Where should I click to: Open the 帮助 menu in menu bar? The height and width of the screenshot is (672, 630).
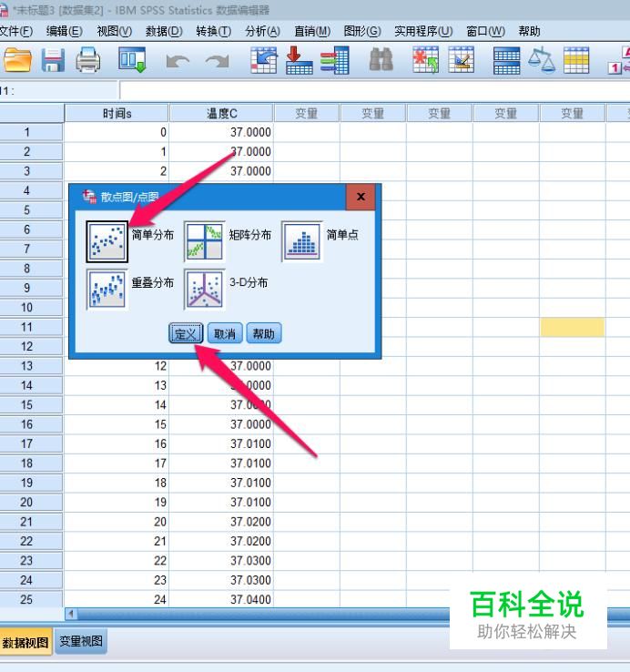[529, 31]
